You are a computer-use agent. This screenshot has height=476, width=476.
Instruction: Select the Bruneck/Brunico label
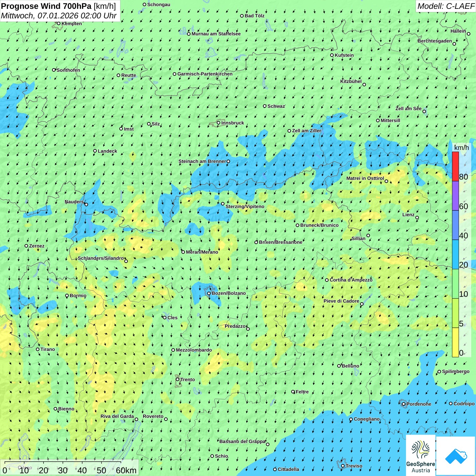[319, 225]
